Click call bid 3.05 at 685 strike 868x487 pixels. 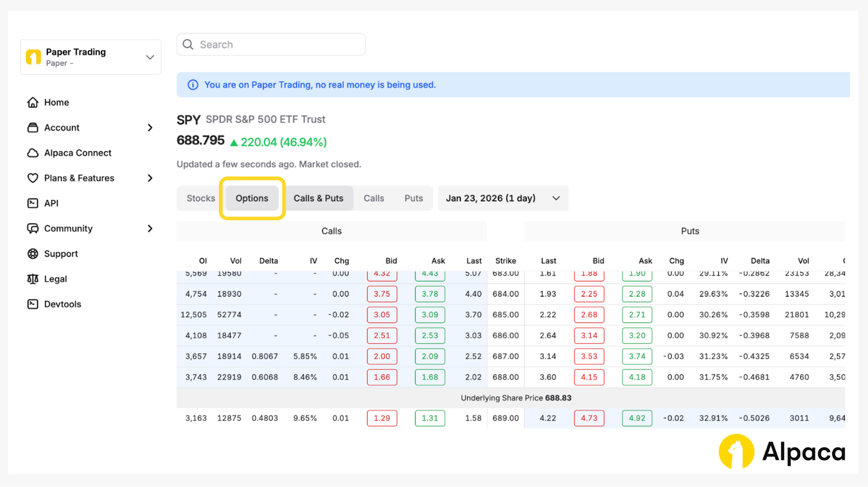pyautogui.click(x=382, y=315)
